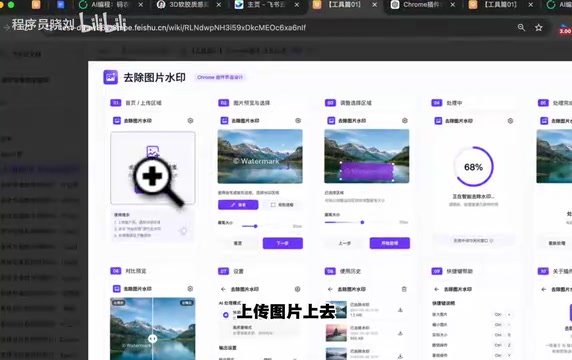Viewport: 572px width, 360px height.
Task: Click the small app logo in card 04 header
Action: pos(438,120)
